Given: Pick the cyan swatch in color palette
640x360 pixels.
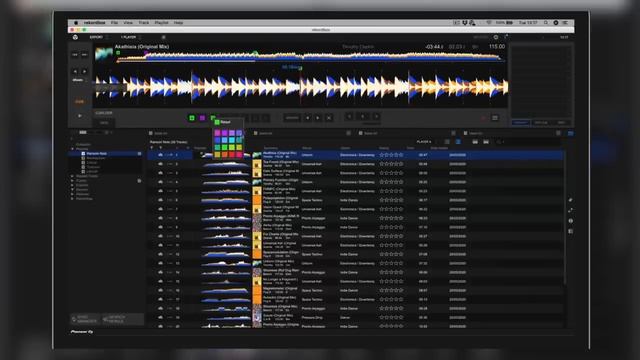Looking at the screenshot, I should (x=232, y=140).
